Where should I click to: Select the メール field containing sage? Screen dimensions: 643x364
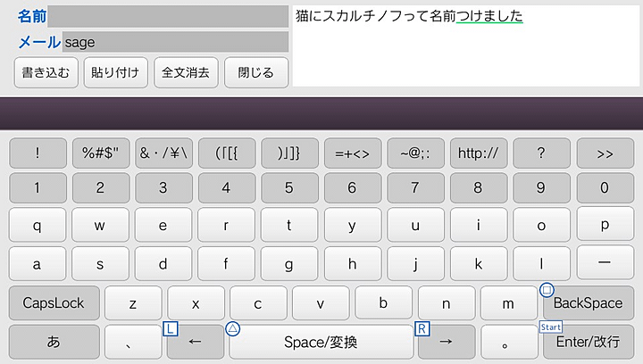175,42
